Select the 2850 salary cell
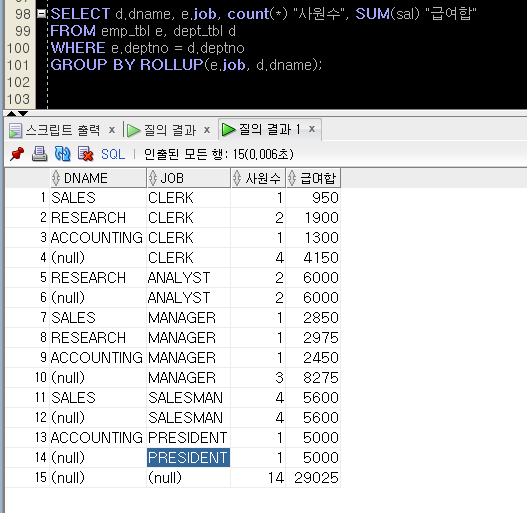Image resolution: width=527 pixels, height=513 pixels. tap(313, 318)
